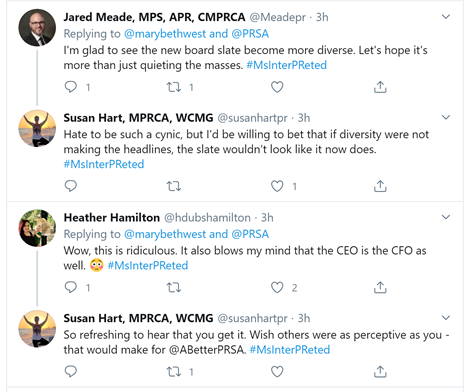The height and width of the screenshot is (392, 464).
Task: Reply to Heather Hamilton's tweet
Action: point(71,287)
